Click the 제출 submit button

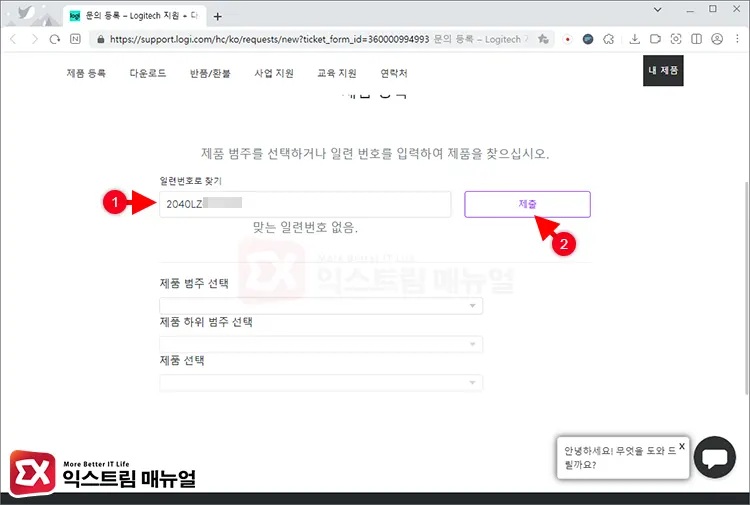tap(527, 204)
